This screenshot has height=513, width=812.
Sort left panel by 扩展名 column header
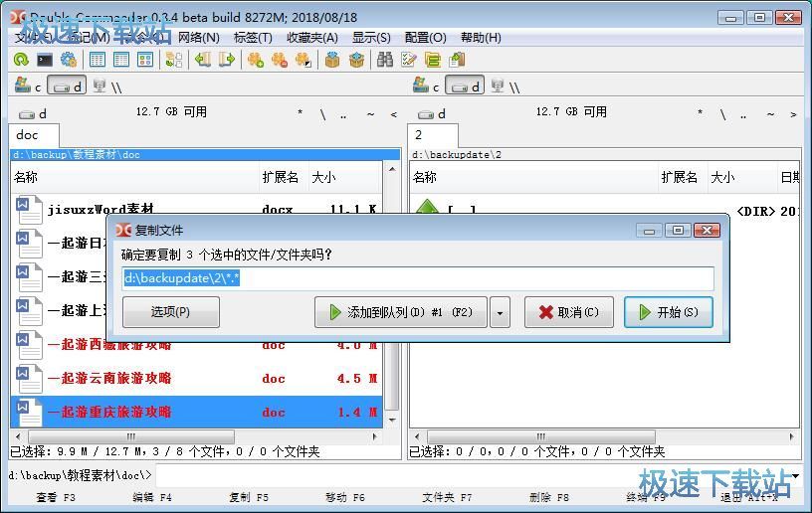point(284,177)
